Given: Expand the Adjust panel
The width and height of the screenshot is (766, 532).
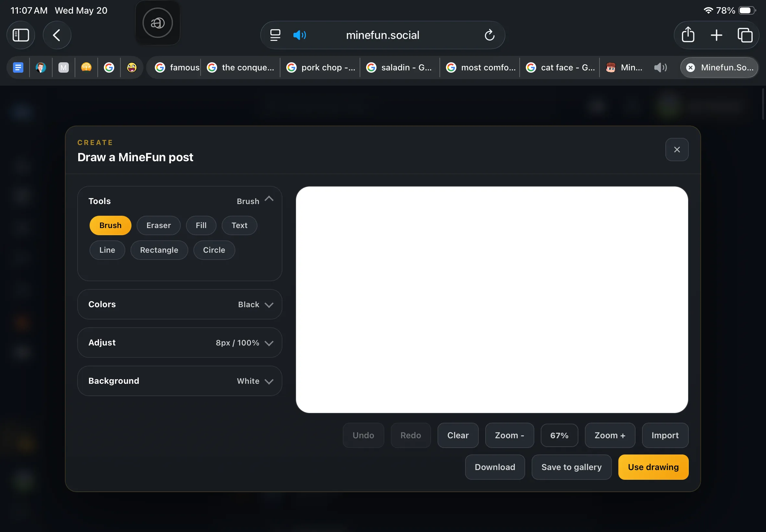Looking at the screenshot, I should coord(179,343).
